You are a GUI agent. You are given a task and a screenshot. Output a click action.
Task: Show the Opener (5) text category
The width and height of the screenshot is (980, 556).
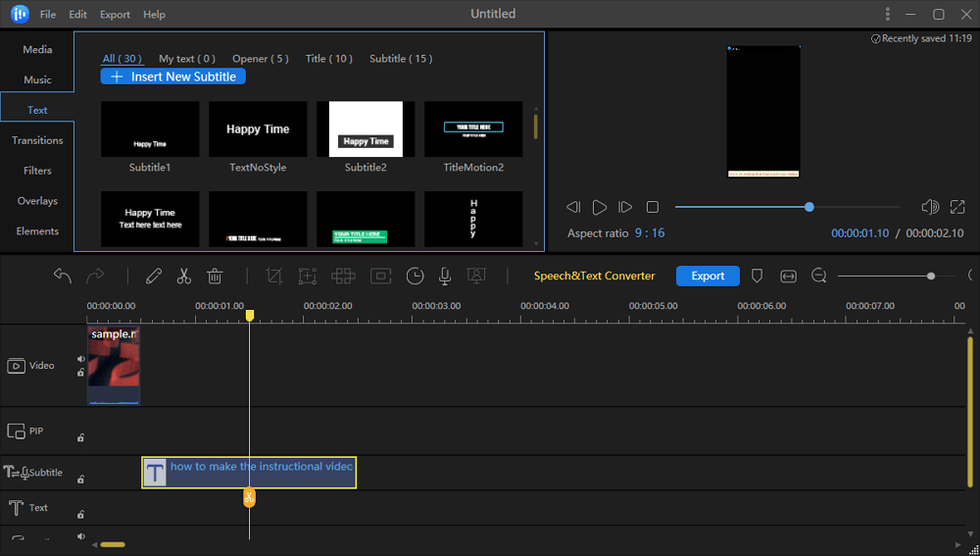(260, 59)
